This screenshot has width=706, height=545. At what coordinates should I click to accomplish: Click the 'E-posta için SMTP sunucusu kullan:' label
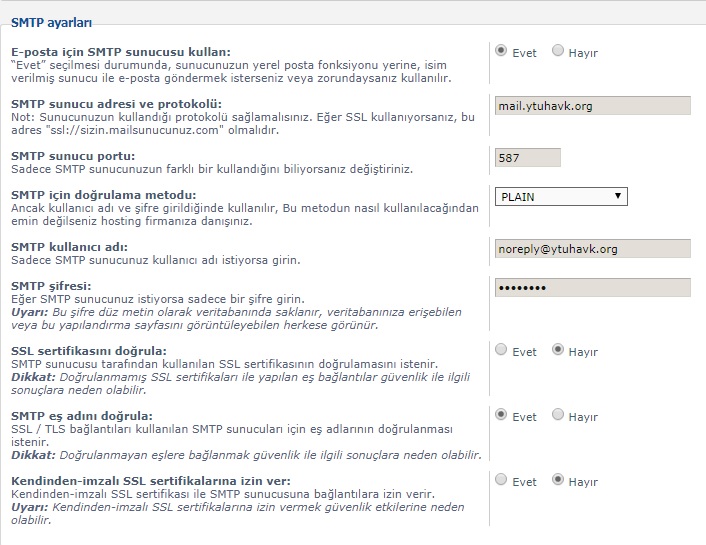(121, 52)
